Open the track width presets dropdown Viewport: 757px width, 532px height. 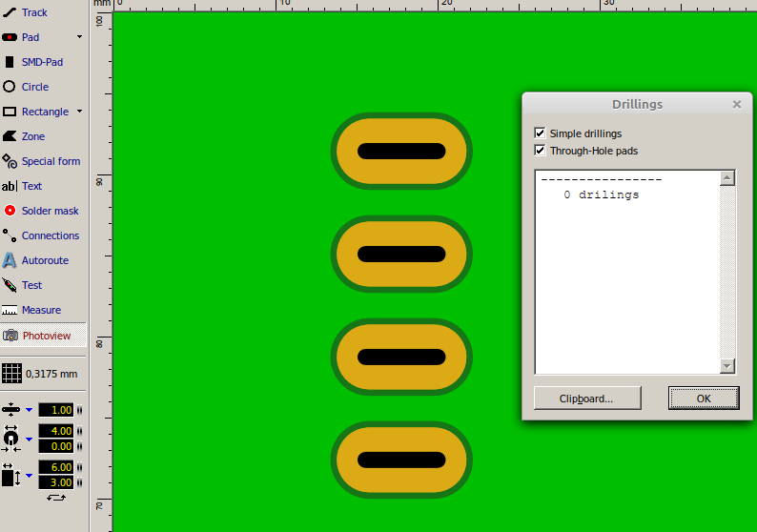coord(29,410)
